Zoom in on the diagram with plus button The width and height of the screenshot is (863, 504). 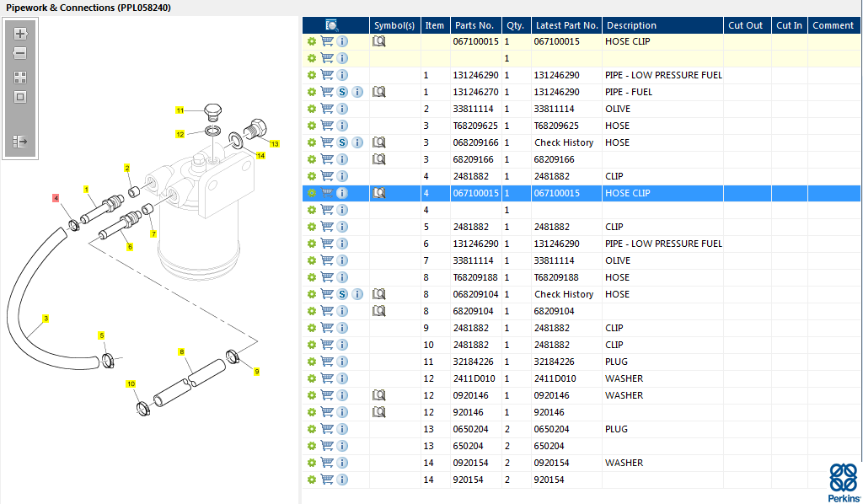coord(20,34)
